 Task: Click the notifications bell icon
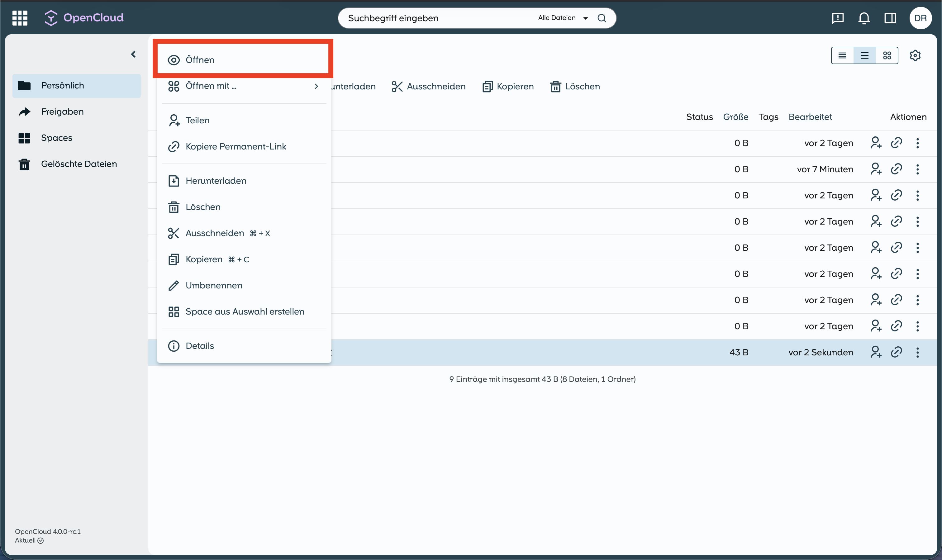pyautogui.click(x=864, y=18)
